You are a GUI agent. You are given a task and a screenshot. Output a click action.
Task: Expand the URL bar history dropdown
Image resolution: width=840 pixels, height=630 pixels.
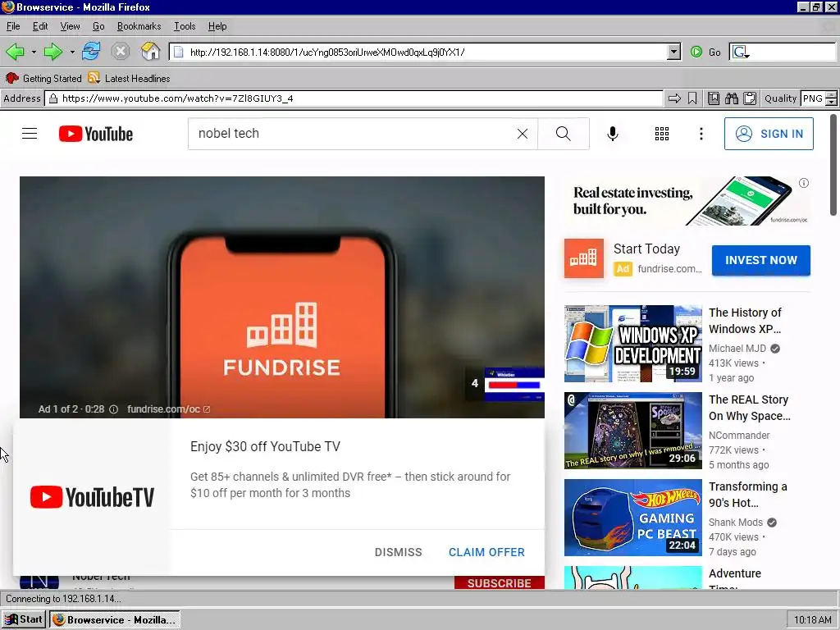tap(674, 52)
